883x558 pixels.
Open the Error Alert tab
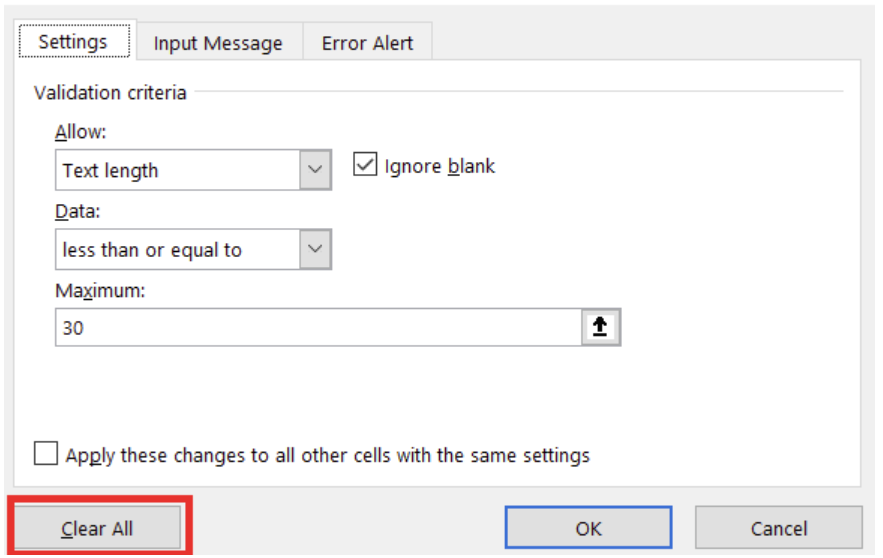coord(368,43)
